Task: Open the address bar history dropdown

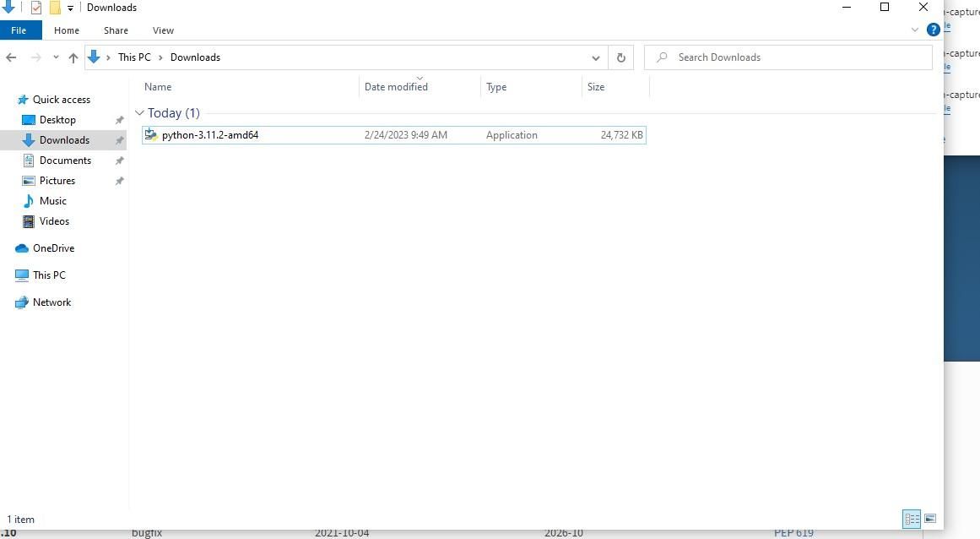Action: coord(596,57)
